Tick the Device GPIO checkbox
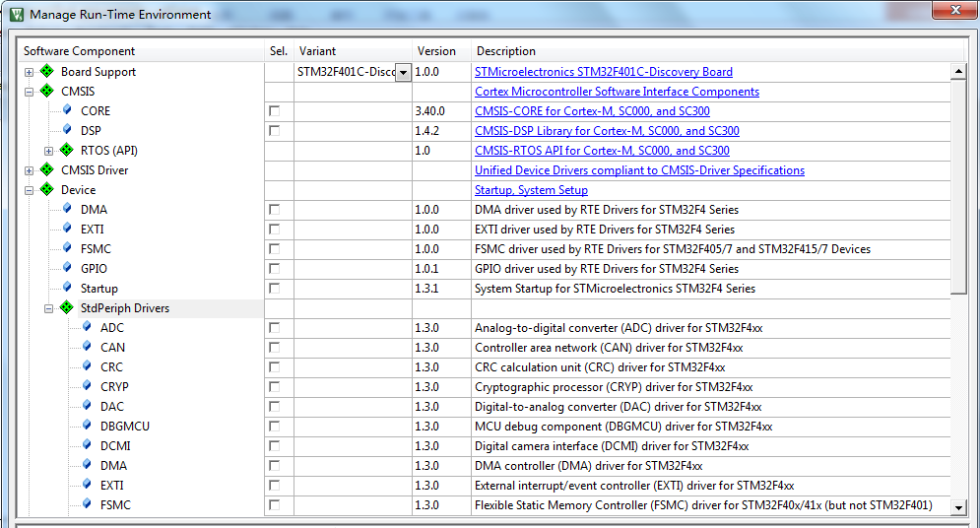This screenshot has height=528, width=980. pos(274,269)
